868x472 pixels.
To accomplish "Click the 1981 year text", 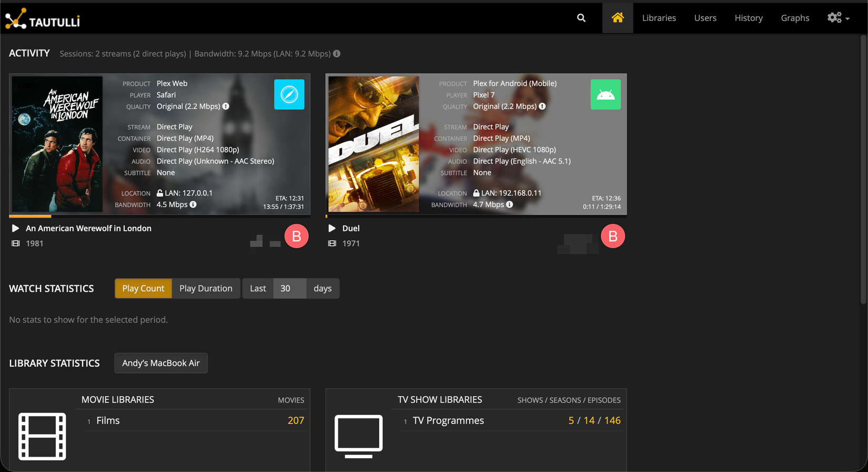I will coord(35,243).
